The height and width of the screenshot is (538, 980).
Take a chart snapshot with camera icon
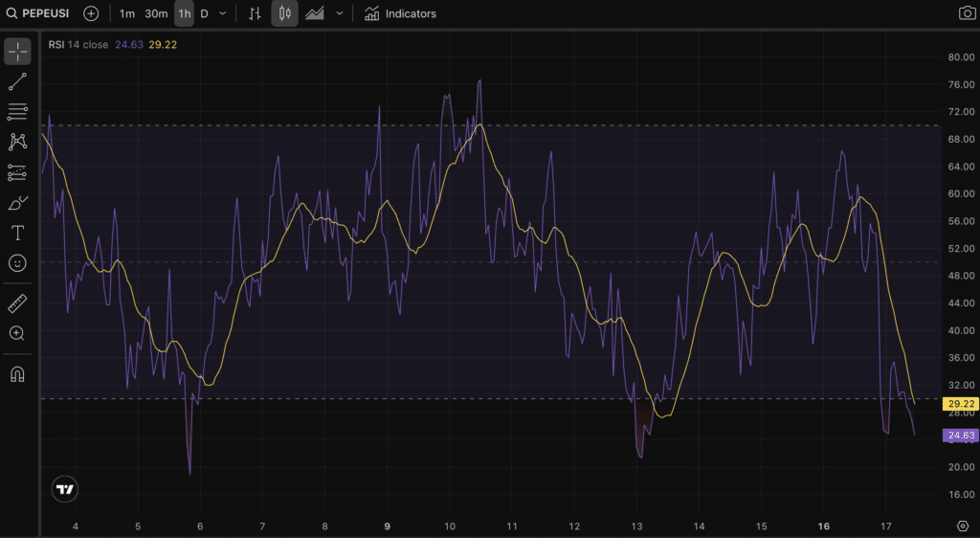[967, 13]
